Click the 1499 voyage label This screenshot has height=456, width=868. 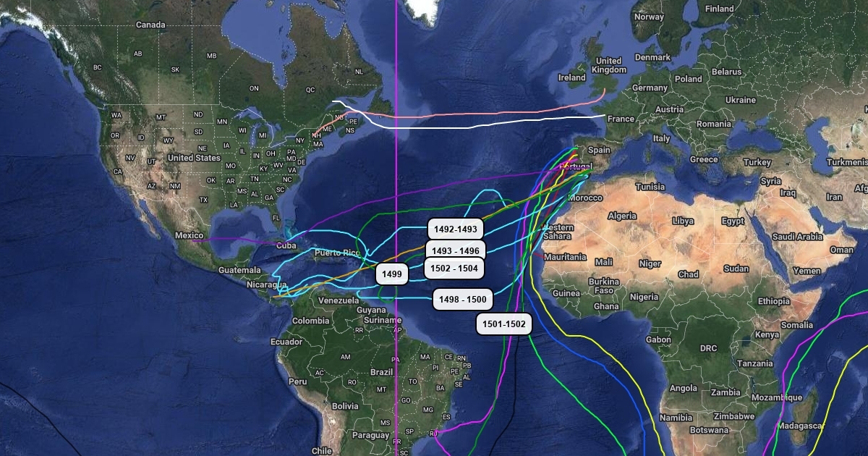pyautogui.click(x=392, y=274)
